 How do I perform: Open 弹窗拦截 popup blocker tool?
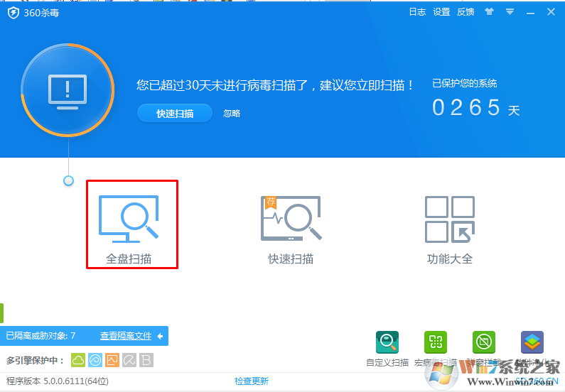[484, 343]
